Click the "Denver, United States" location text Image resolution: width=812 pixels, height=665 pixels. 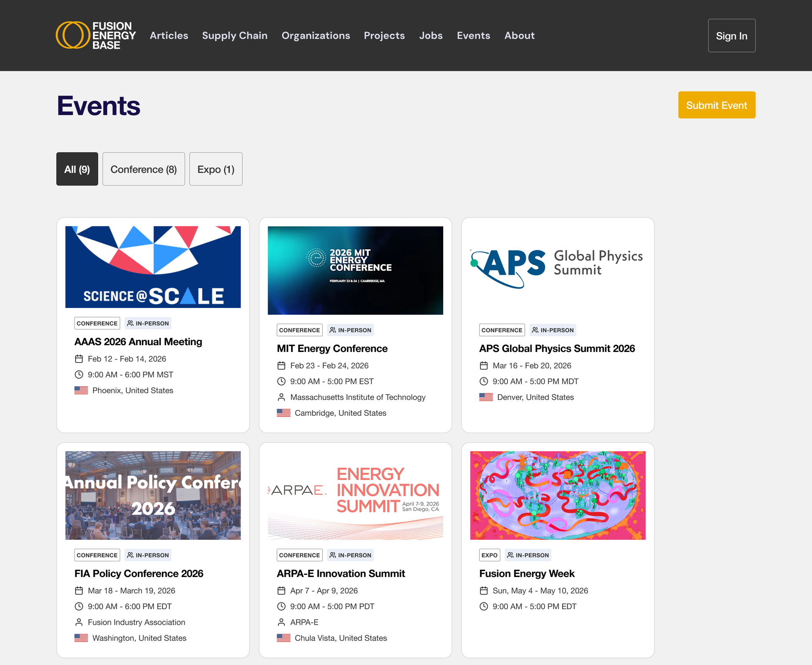tap(535, 397)
